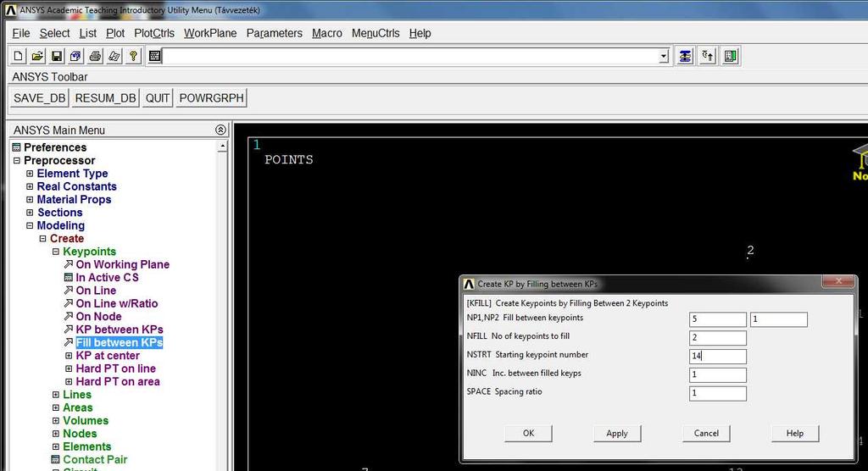Screen dimensions: 868x471
Task: Click the NP2 keypoint field next to NP1
Action: point(778,319)
